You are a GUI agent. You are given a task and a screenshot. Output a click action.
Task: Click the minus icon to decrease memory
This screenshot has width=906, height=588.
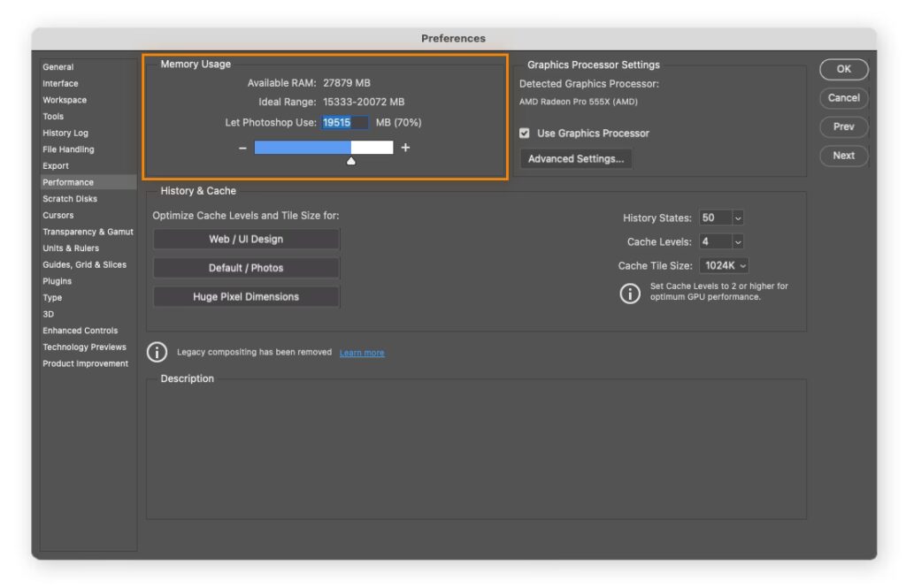click(242, 149)
